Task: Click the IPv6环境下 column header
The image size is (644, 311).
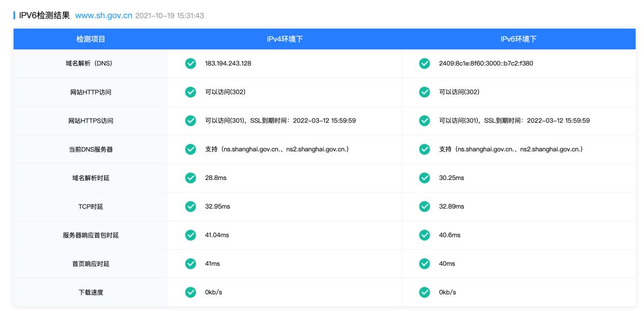Action: click(519, 39)
